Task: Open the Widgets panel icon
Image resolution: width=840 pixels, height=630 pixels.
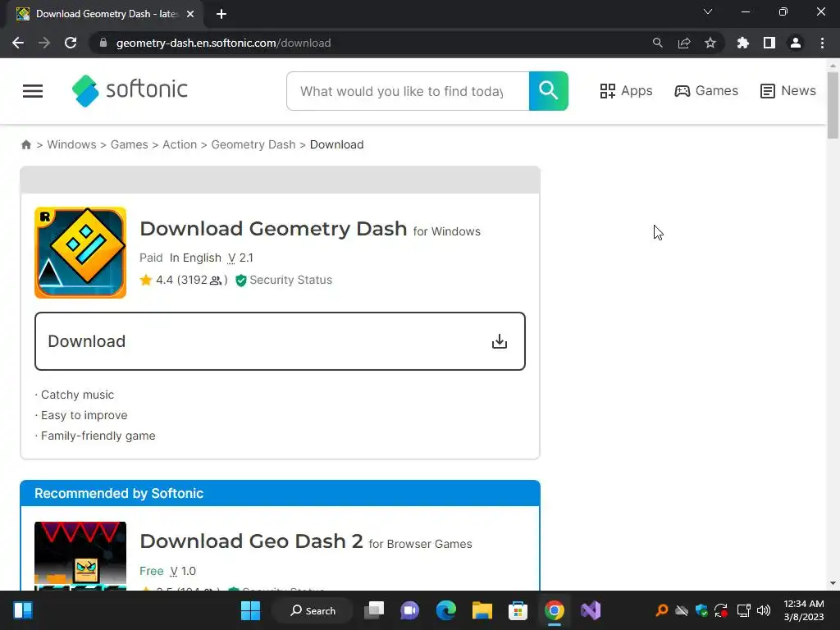Action: tap(23, 610)
